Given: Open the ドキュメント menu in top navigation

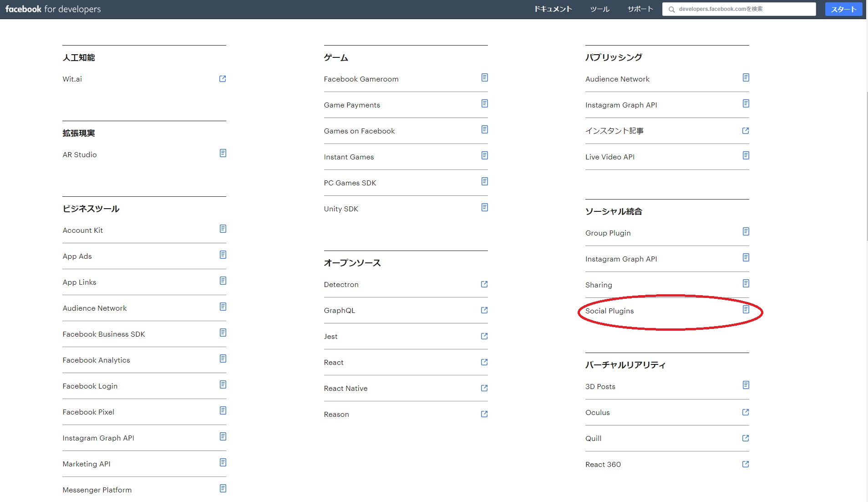Looking at the screenshot, I should (553, 9).
